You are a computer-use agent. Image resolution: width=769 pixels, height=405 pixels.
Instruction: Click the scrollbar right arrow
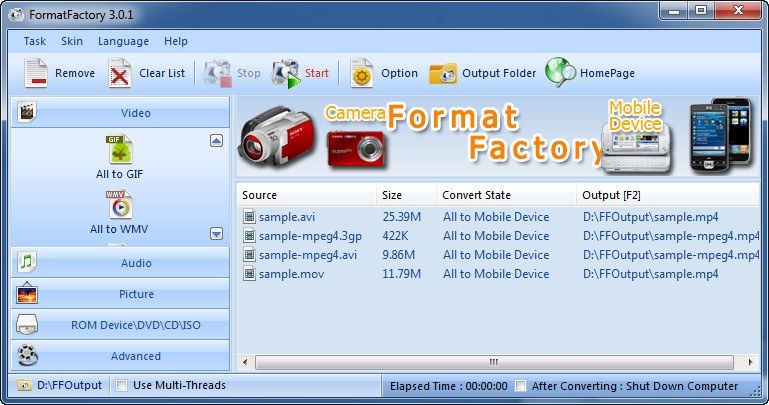tap(750, 362)
